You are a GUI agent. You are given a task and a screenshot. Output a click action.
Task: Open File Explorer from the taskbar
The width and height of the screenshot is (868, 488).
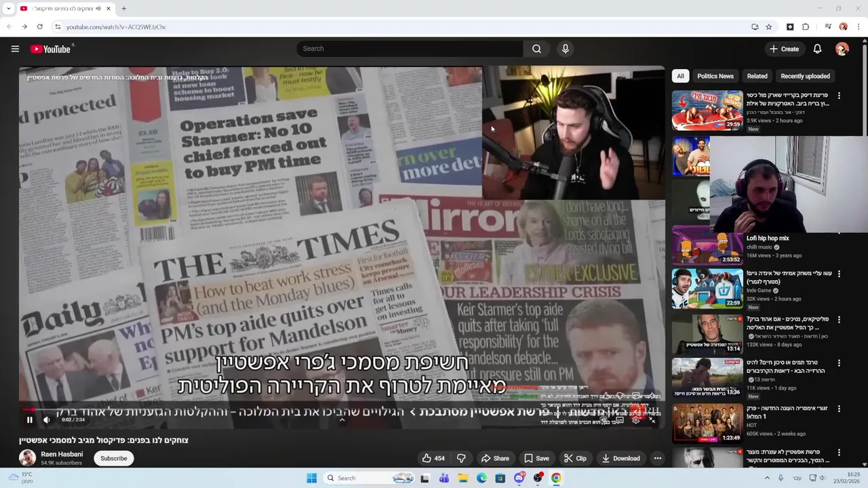pos(463,478)
